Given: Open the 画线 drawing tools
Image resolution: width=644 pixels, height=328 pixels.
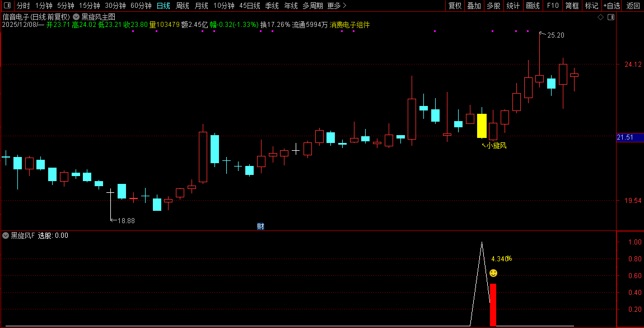Looking at the screenshot, I should tap(533, 6).
